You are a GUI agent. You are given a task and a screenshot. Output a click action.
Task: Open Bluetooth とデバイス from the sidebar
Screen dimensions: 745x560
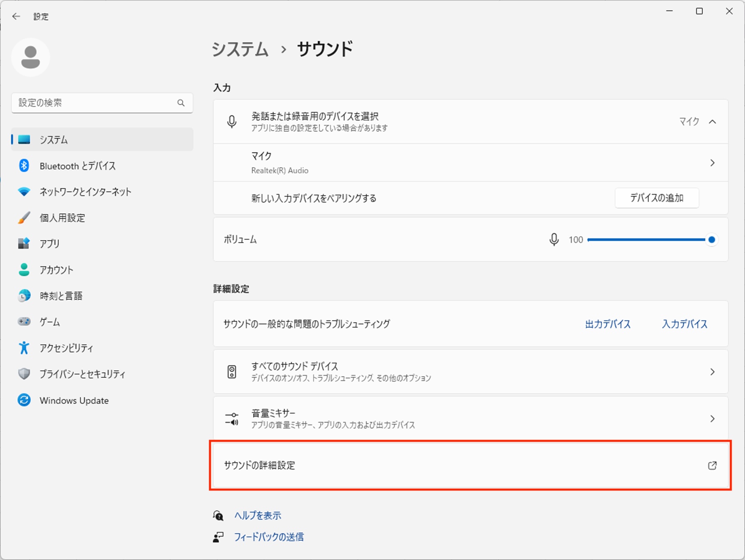coord(77,166)
